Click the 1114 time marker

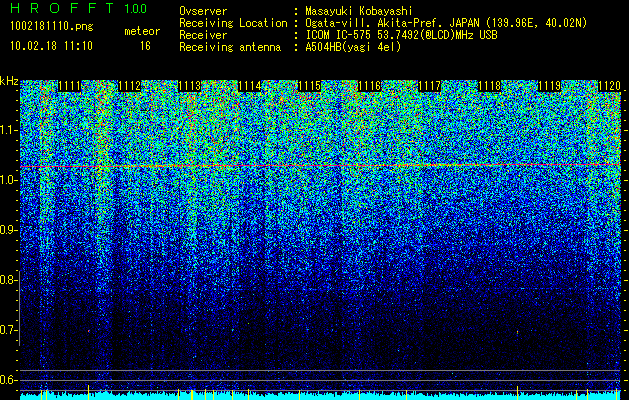point(250,86)
